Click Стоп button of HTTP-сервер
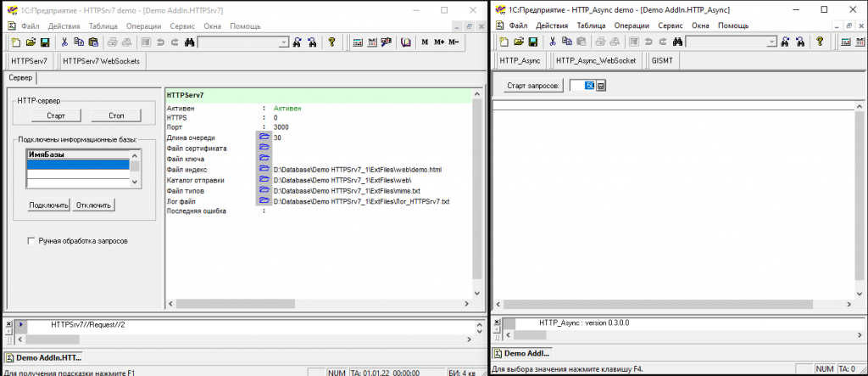The width and height of the screenshot is (868, 376). (x=115, y=115)
